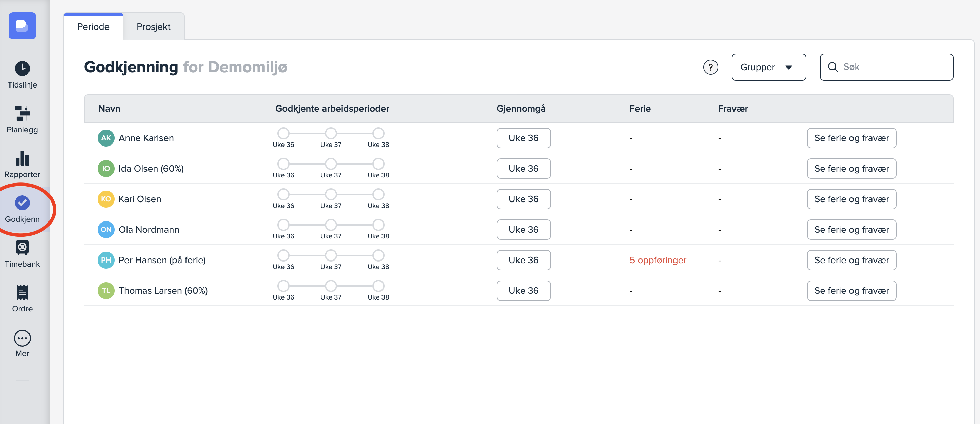Select the Periode tab

[x=93, y=27]
